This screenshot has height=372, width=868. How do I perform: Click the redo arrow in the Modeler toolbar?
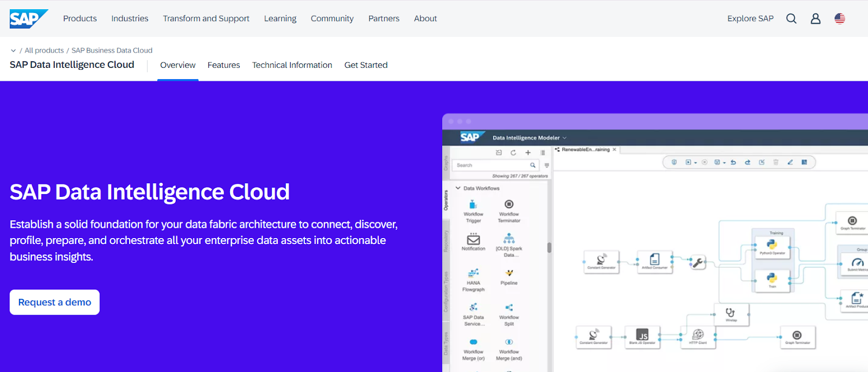pos(748,162)
